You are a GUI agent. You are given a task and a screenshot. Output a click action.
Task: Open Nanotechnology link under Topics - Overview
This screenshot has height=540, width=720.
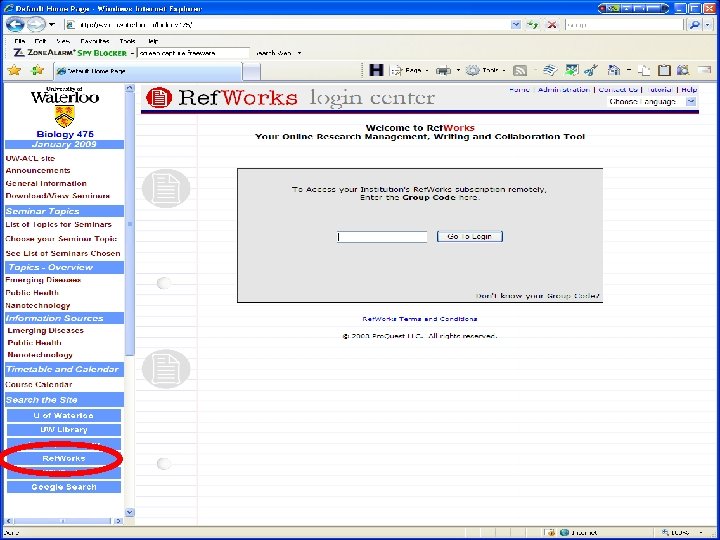pyautogui.click(x=38, y=305)
